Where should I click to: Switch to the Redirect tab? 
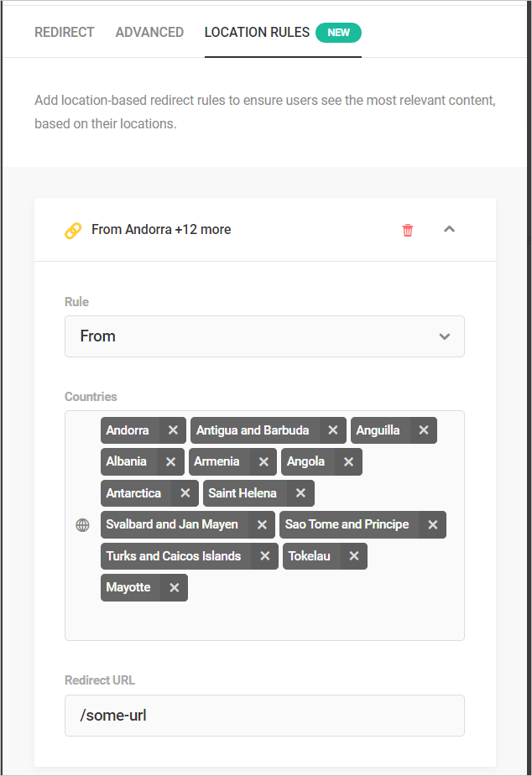pyautogui.click(x=64, y=33)
